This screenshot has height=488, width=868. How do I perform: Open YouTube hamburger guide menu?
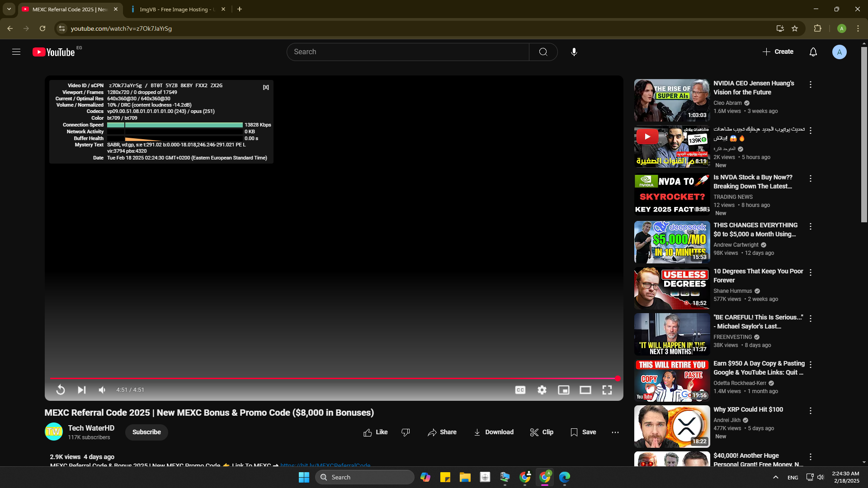16,52
